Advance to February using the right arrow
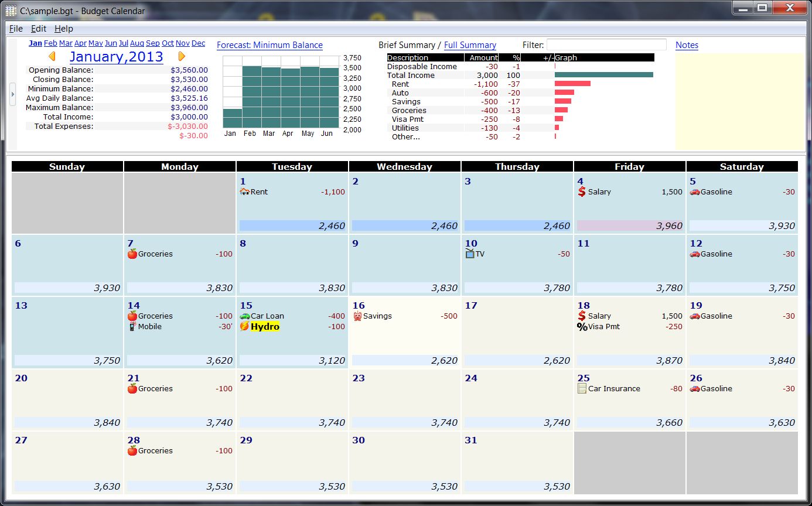 (181, 56)
